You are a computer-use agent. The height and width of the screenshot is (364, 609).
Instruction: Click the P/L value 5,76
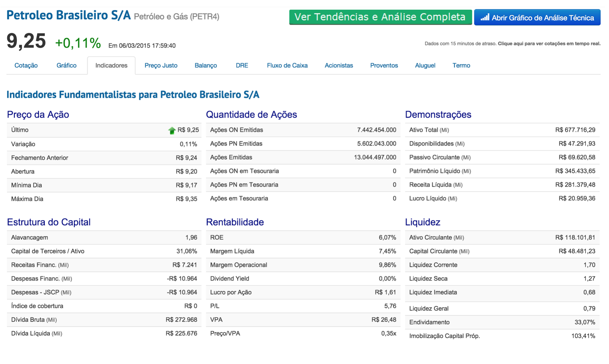tap(390, 306)
